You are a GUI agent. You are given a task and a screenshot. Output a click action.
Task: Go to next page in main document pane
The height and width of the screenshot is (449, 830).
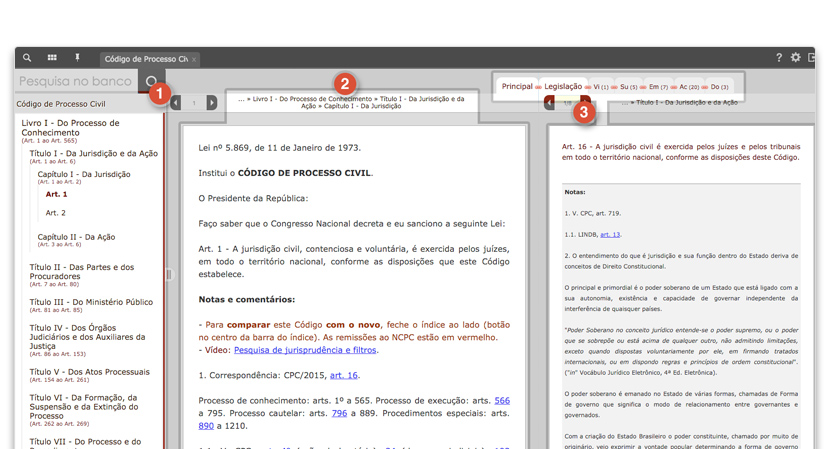212,102
